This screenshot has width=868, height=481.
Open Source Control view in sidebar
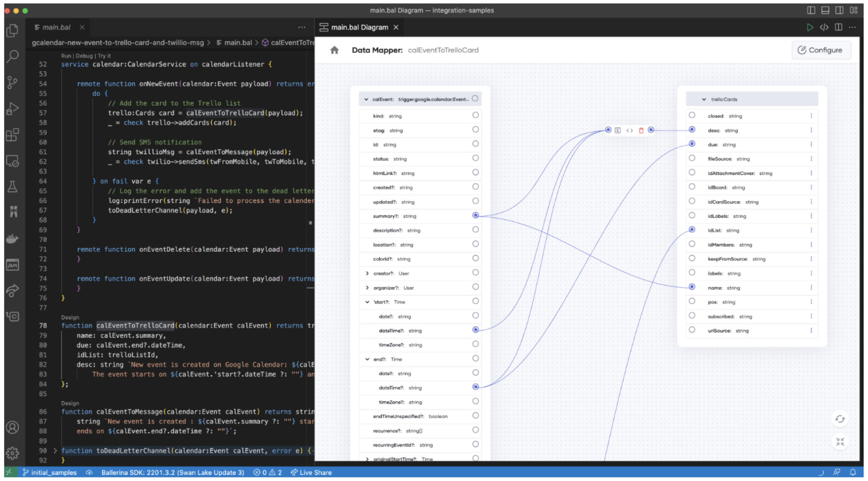13,82
